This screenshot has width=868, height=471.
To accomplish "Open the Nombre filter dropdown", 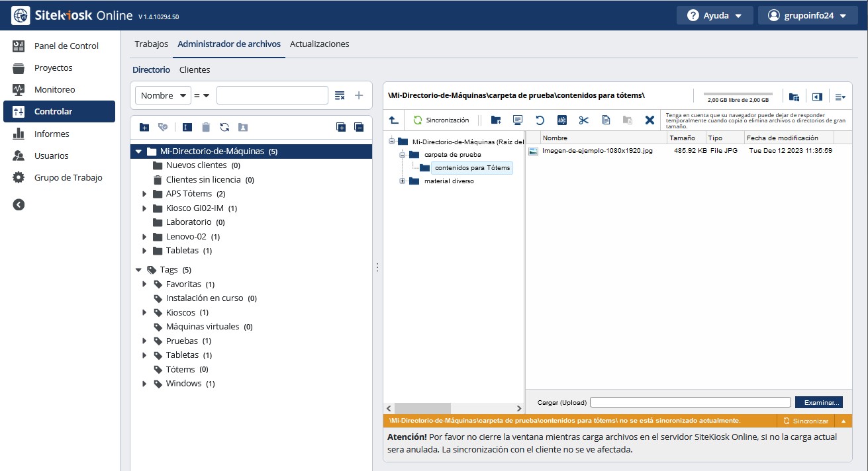I will tap(163, 95).
